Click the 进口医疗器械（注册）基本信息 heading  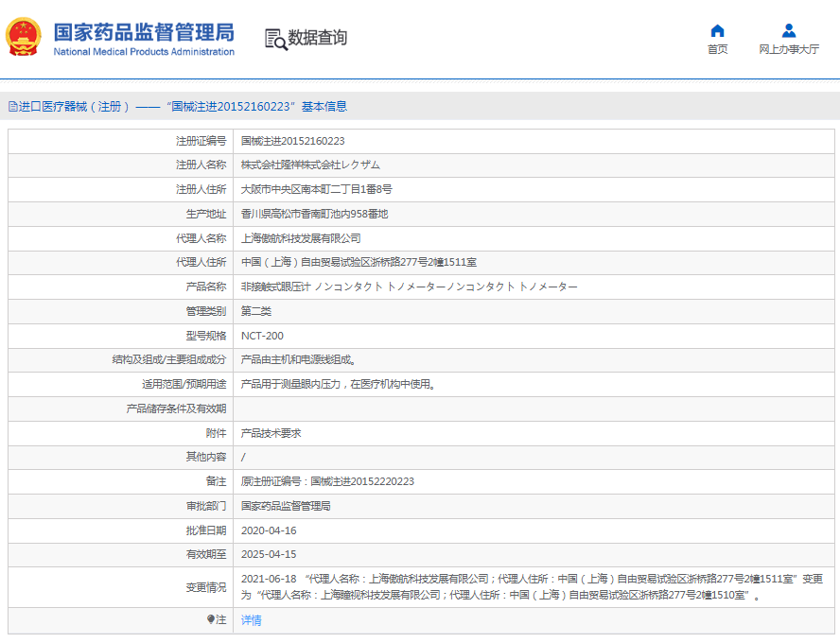pos(183,107)
